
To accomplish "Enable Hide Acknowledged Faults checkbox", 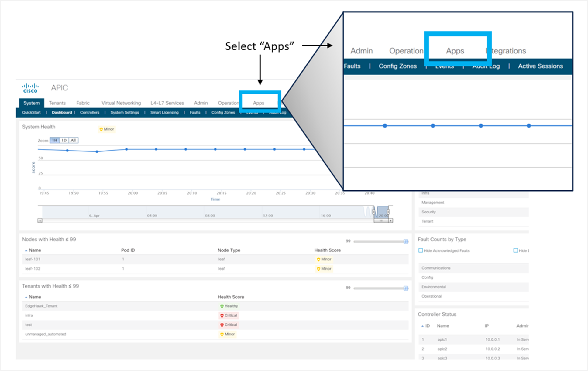I will point(421,250).
